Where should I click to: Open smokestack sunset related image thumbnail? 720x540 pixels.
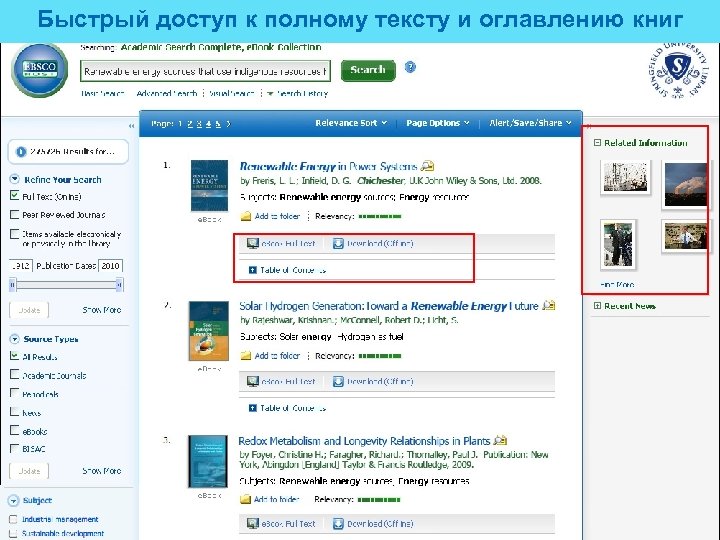point(686,185)
